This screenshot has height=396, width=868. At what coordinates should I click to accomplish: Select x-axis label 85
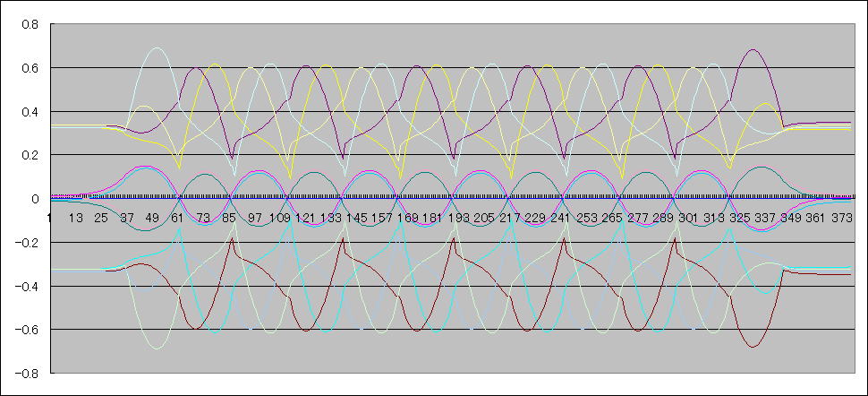tap(228, 218)
